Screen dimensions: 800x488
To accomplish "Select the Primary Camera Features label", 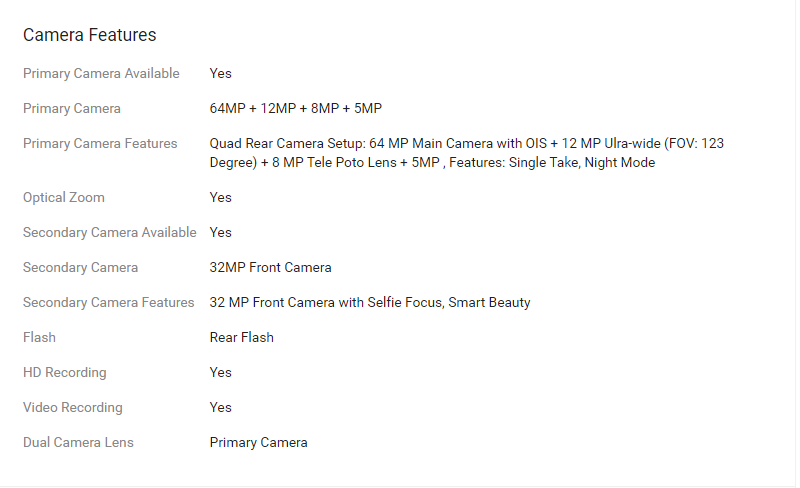I will click(x=100, y=143).
